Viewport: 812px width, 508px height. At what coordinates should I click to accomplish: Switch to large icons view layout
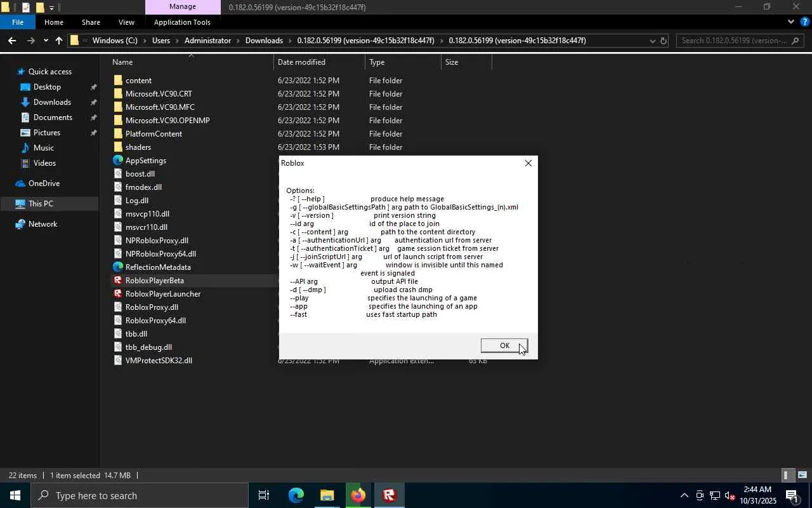coord(802,476)
